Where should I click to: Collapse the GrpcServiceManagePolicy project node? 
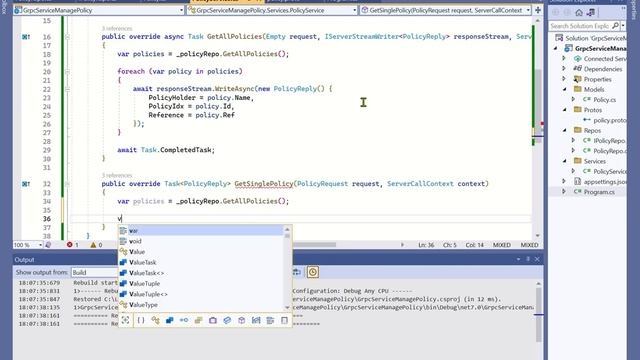tap(556, 48)
